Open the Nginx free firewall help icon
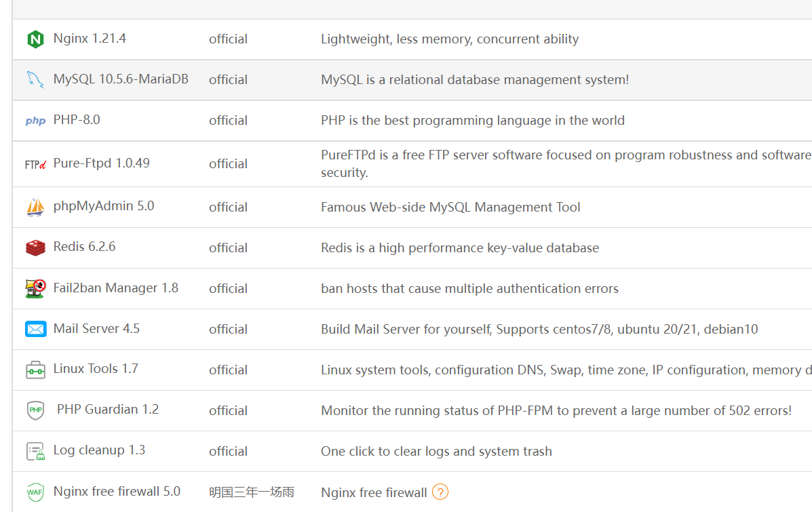Viewport: 812px width, 512px height. (x=440, y=492)
